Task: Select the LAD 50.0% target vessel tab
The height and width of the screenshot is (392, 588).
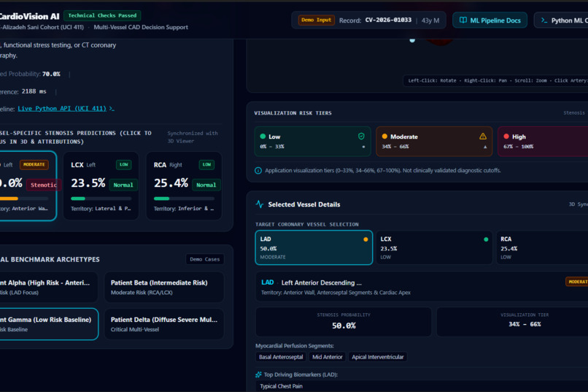Action: point(314,247)
